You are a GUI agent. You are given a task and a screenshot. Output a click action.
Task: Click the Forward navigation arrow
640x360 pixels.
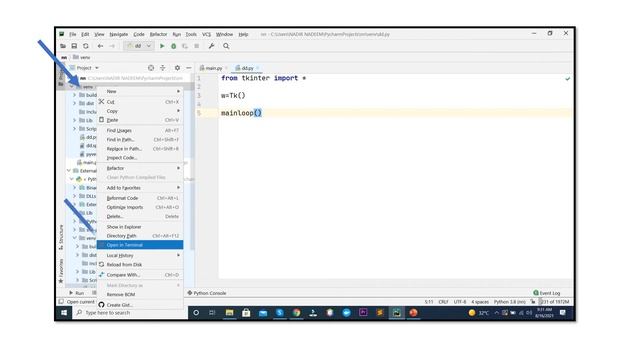tap(112, 46)
